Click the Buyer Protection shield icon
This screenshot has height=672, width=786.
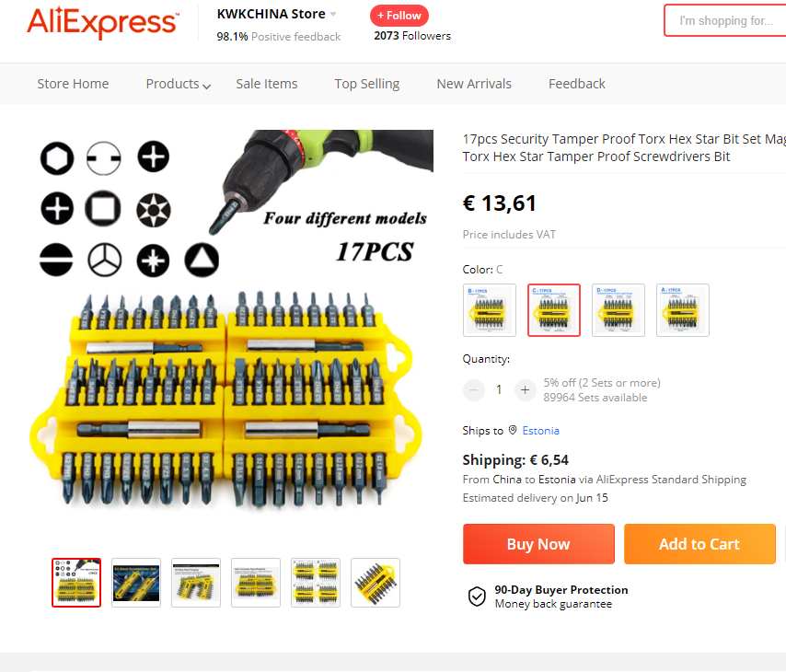[x=477, y=597]
